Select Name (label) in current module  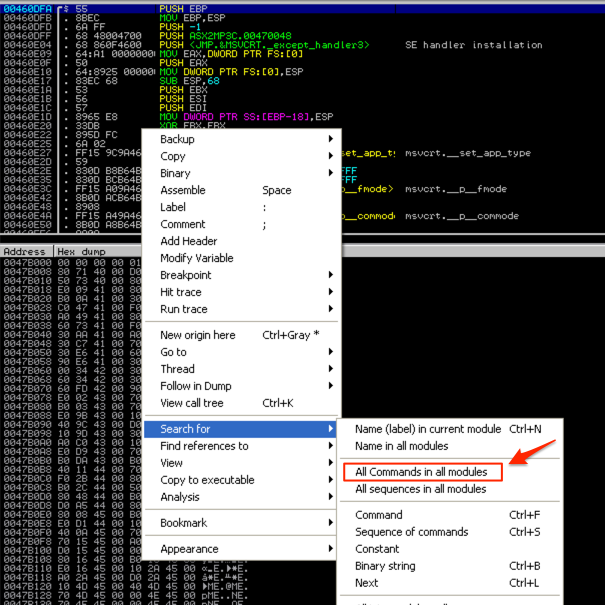(450, 429)
